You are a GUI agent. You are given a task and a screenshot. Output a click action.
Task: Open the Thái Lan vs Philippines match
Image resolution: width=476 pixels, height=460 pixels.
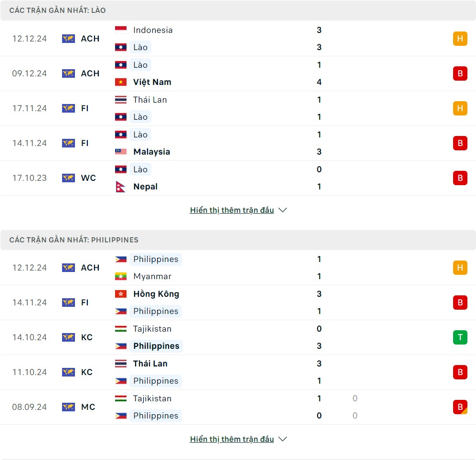coord(238,372)
